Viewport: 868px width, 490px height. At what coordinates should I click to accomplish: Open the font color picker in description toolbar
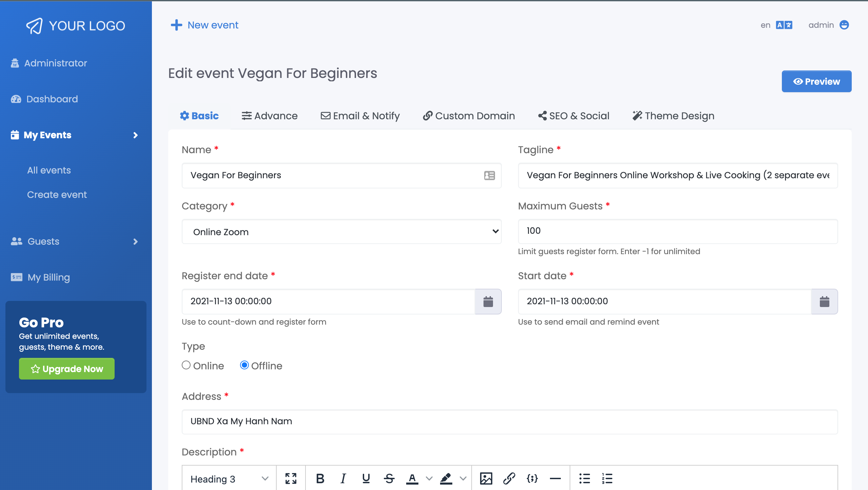click(x=412, y=479)
